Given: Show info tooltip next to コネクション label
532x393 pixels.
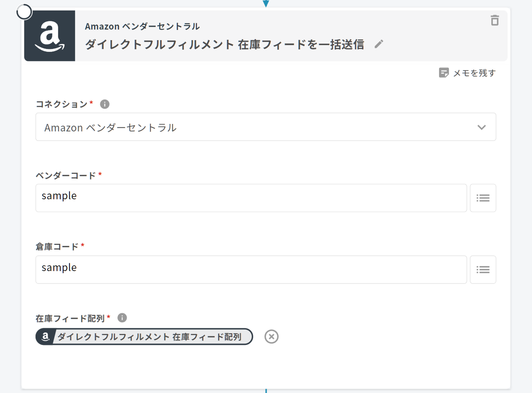Looking at the screenshot, I should [105, 104].
